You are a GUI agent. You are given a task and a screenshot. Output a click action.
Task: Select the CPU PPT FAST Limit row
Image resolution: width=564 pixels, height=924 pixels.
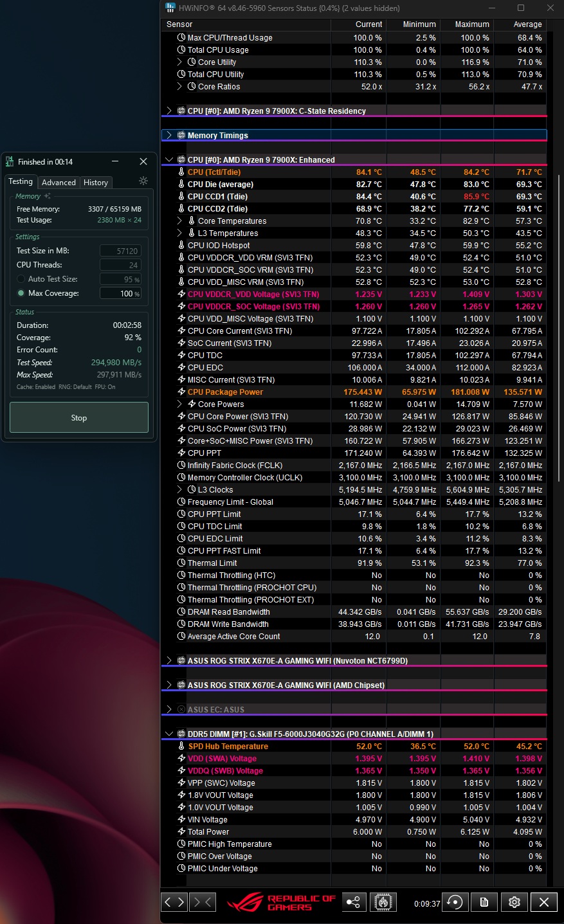(354, 551)
